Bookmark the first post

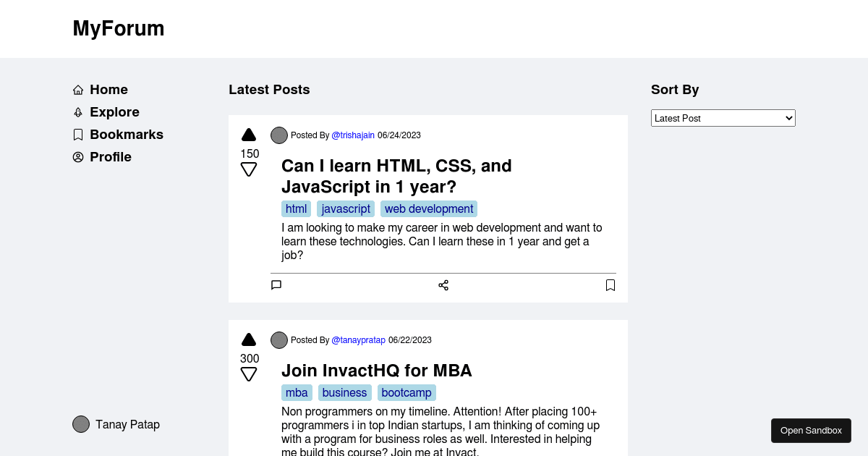(x=610, y=285)
